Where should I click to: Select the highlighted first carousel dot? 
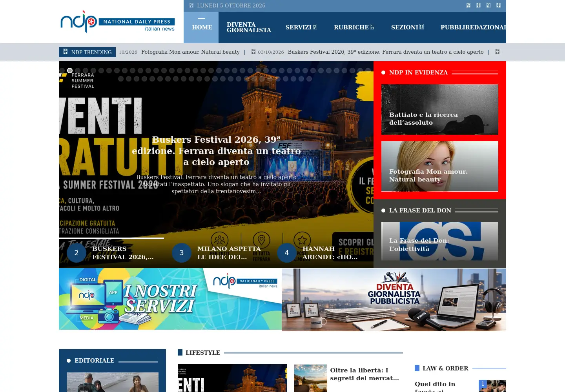pyautogui.click(x=70, y=71)
